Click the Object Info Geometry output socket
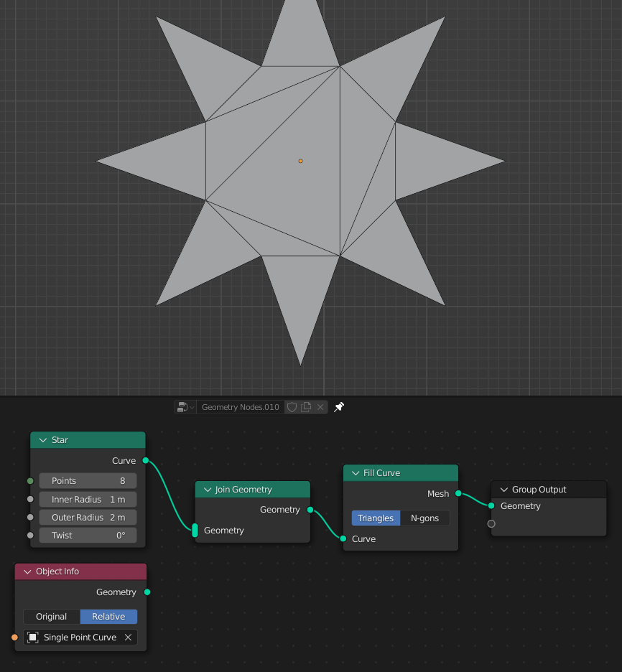 point(147,592)
